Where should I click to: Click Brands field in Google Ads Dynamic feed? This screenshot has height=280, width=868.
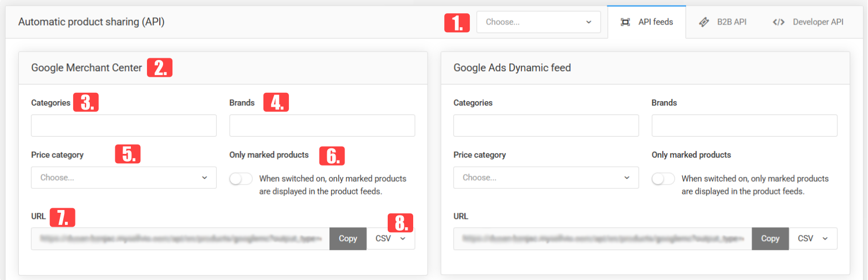click(744, 126)
